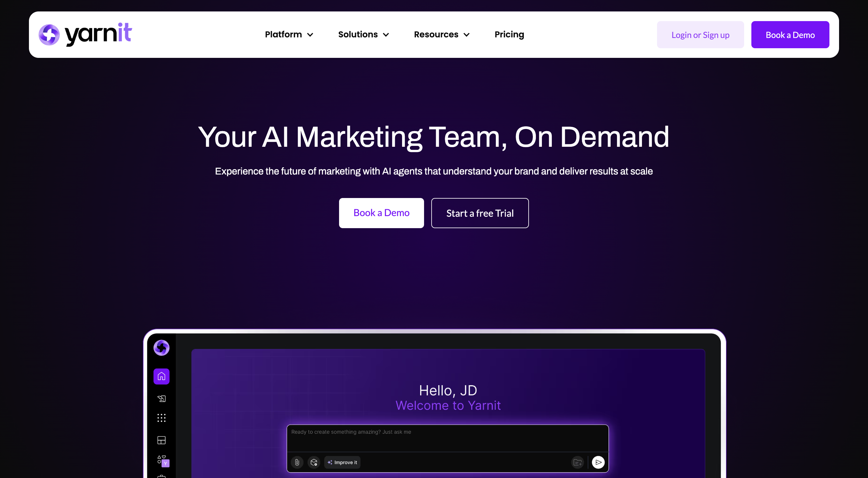Screen dimensions: 868x478
Task: Click Login or Sign up button
Action: pyautogui.click(x=700, y=35)
